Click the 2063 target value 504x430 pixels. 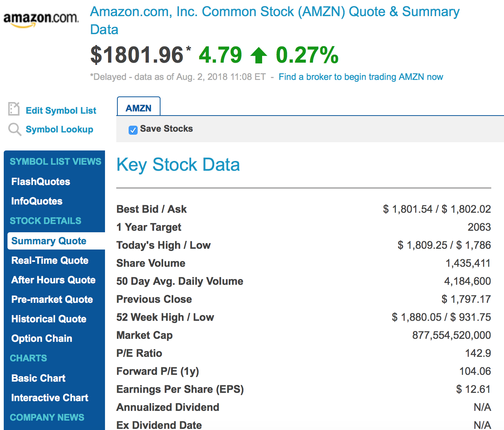[x=479, y=227]
